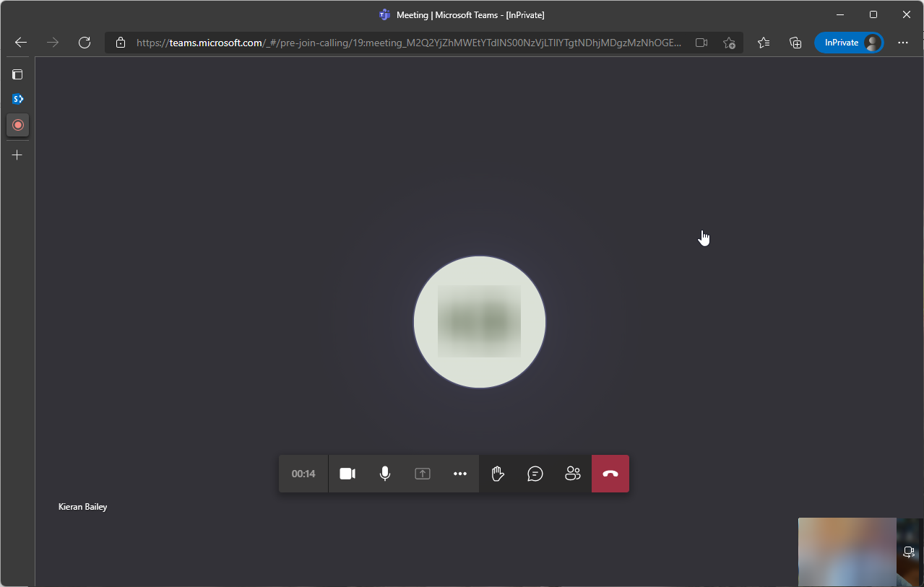This screenshot has width=924, height=587.
Task: Mute the microphone
Action: pos(385,474)
